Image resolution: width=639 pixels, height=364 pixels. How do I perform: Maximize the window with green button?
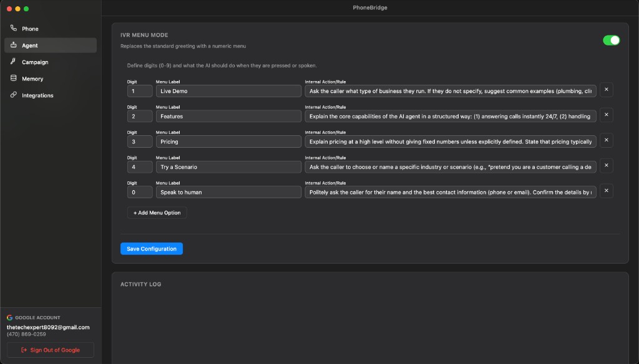click(26, 9)
